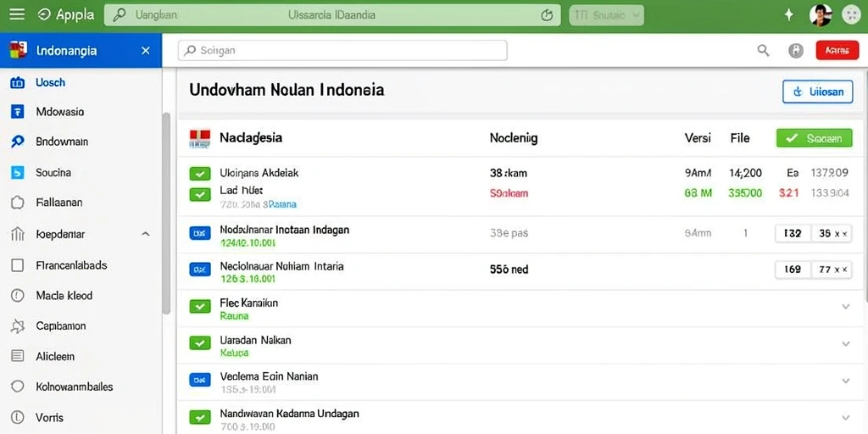868x434 pixels.
Task: Expand the Nandwavan Kadanna Undagan row chevron
Action: click(x=845, y=417)
